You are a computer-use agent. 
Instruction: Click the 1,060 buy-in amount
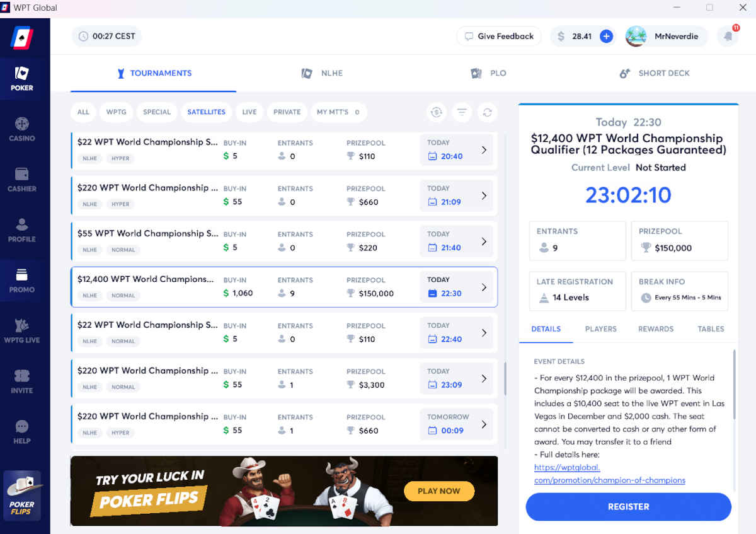tap(243, 294)
